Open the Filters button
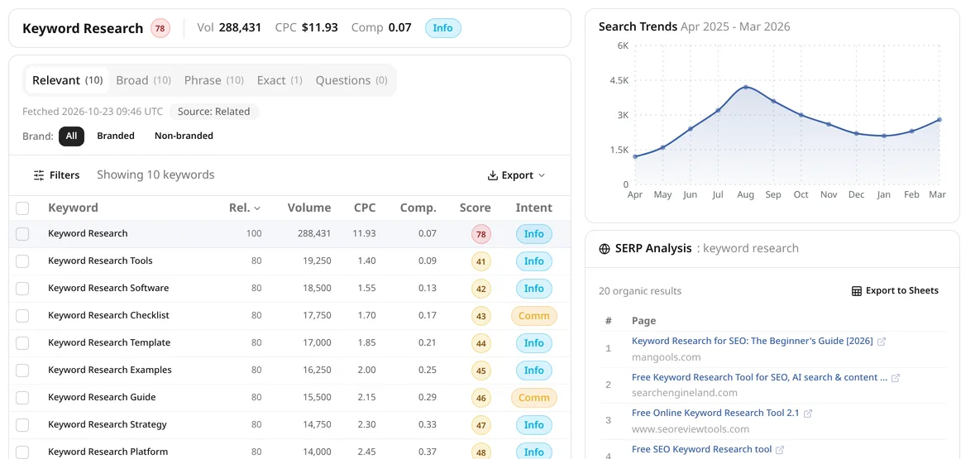 pos(56,175)
